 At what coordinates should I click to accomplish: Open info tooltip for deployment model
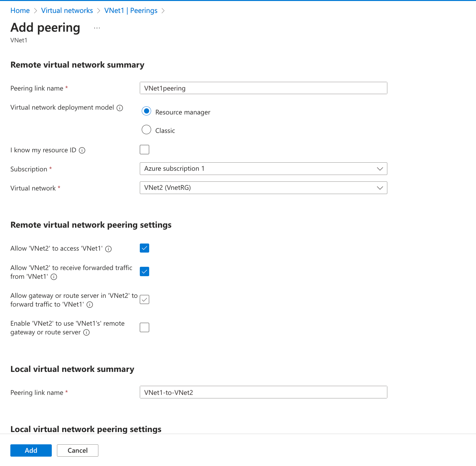pyautogui.click(x=120, y=108)
